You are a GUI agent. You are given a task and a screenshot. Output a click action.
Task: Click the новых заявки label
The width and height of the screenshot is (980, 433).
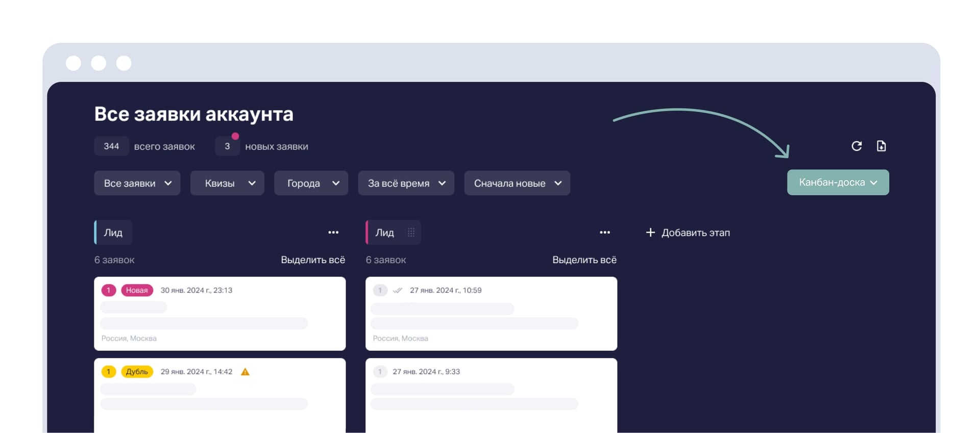point(277,146)
